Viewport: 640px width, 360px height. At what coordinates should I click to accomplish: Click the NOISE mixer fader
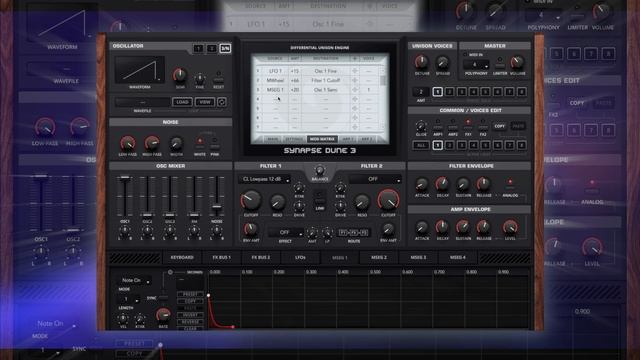pyautogui.click(x=217, y=207)
